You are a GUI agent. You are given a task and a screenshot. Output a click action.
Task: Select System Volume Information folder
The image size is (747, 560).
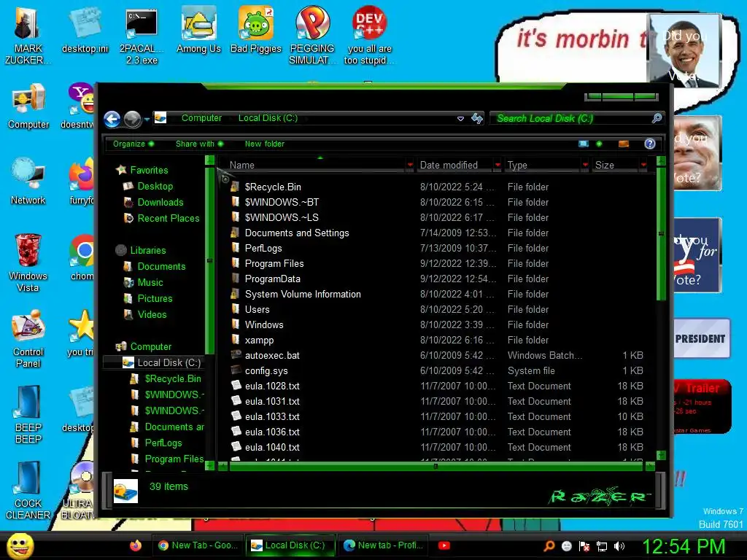[x=303, y=295]
